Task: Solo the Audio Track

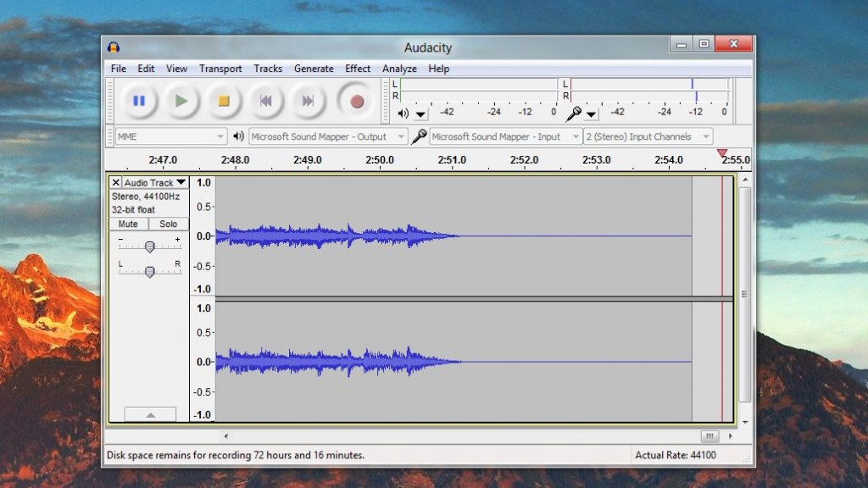Action: [x=169, y=225]
